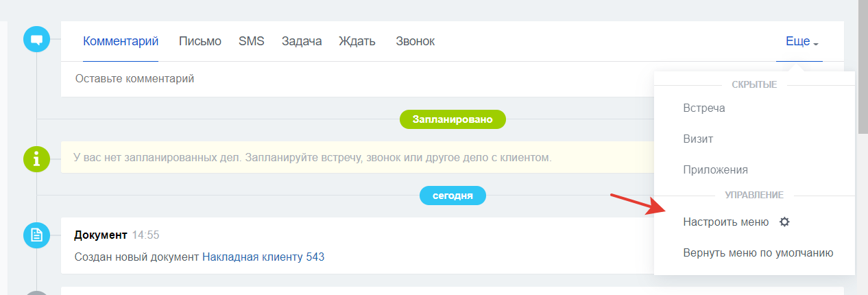Switch to the Комментарий tab
The image size is (868, 295).
coord(121,41)
